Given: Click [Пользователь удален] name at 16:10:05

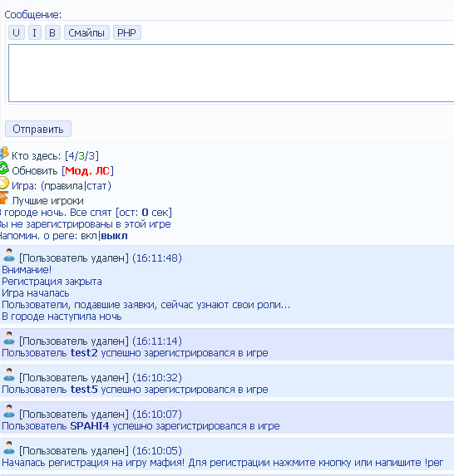Looking at the screenshot, I should (x=74, y=451).
